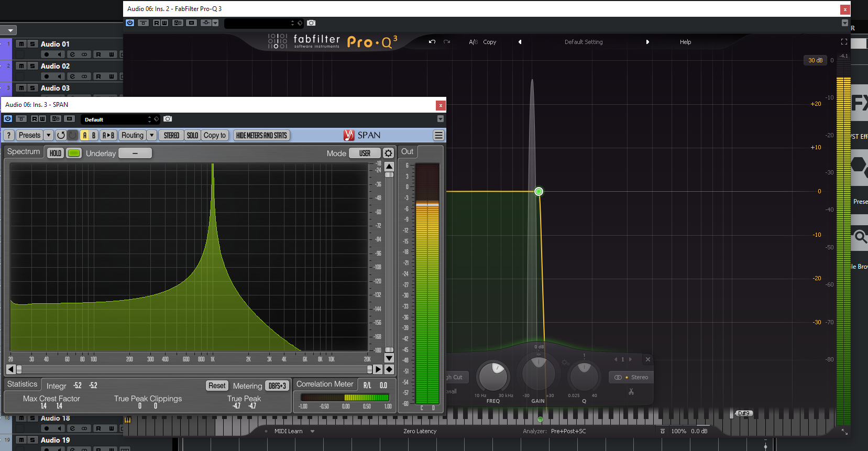Select previous preset arrow in Pro-Q 3
This screenshot has height=451, width=868.
click(x=520, y=42)
